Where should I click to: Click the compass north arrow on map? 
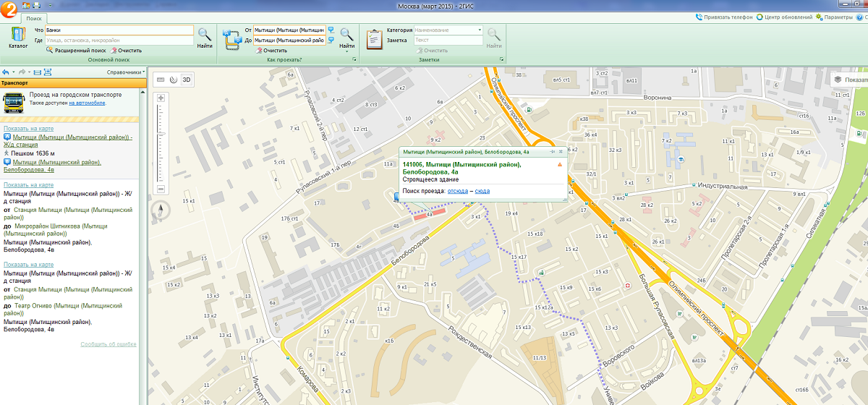tap(161, 210)
